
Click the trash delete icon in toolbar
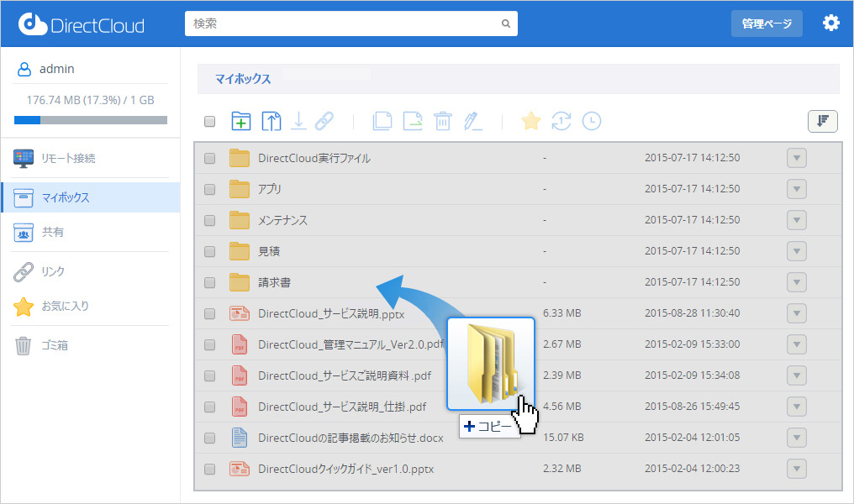click(x=443, y=121)
